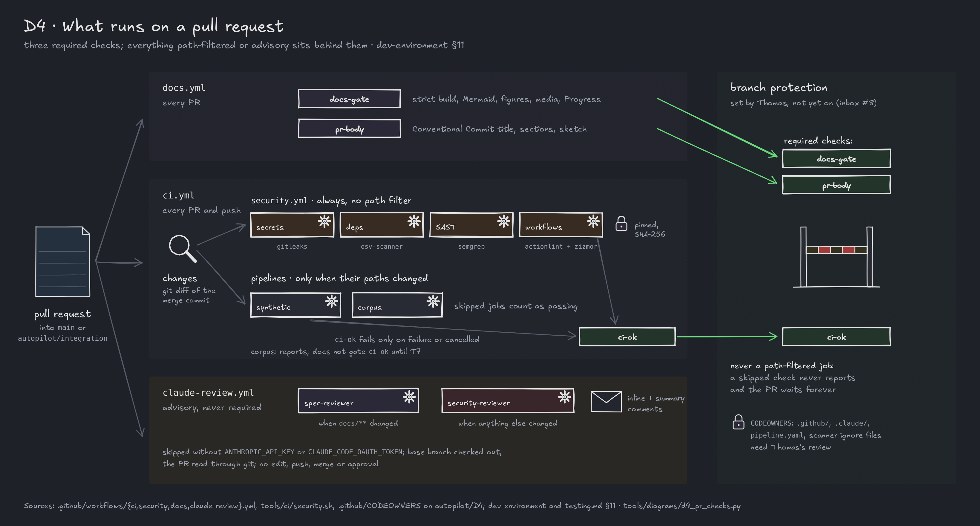The width and height of the screenshot is (980, 526).
Task: Select the required pr-body check in branch protection
Action: point(836,185)
